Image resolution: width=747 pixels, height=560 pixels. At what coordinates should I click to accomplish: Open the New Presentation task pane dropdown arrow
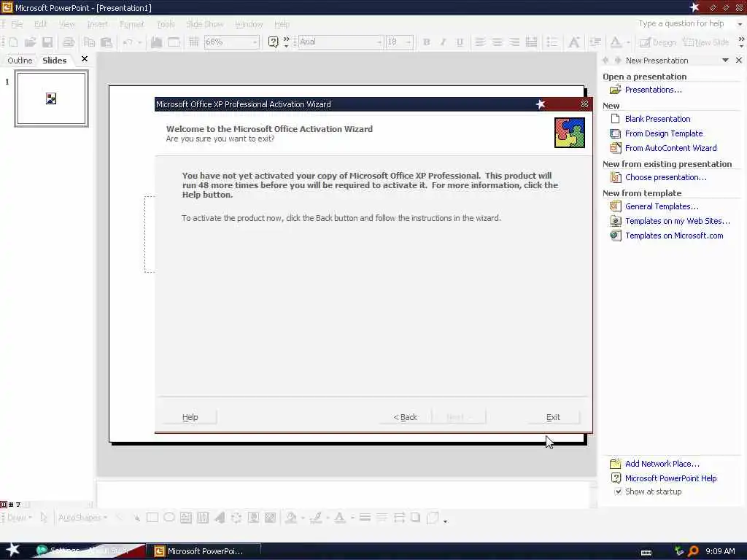[x=725, y=61]
